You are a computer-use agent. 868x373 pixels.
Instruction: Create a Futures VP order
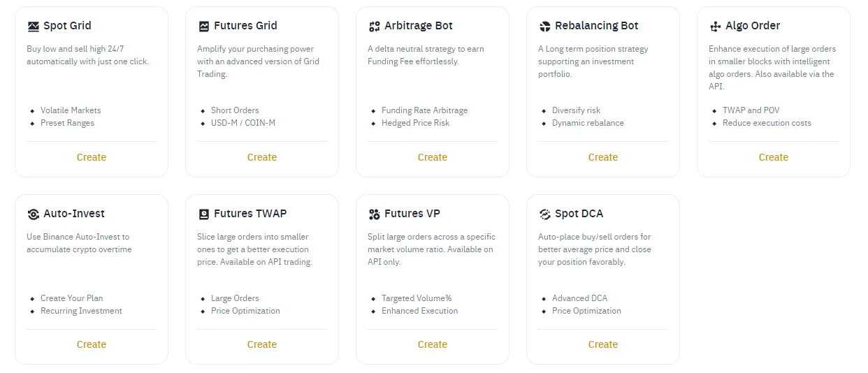[x=433, y=344]
